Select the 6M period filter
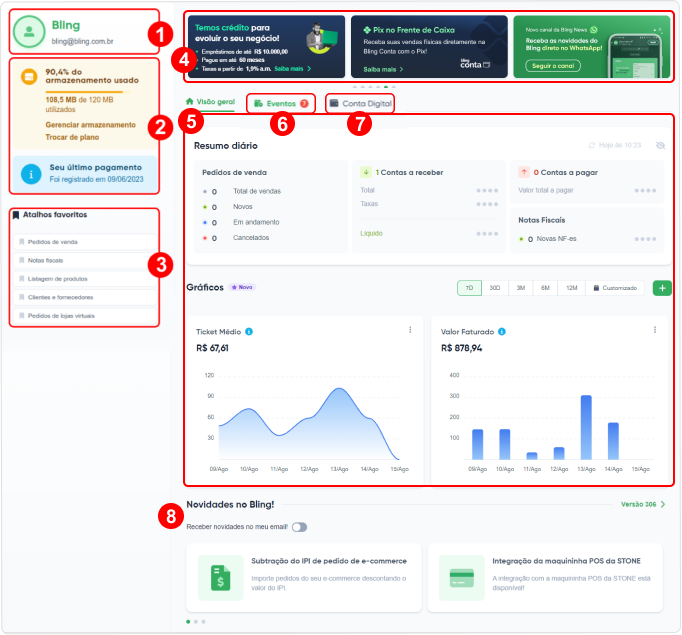Viewport: 682px width, 635px height. [x=545, y=288]
